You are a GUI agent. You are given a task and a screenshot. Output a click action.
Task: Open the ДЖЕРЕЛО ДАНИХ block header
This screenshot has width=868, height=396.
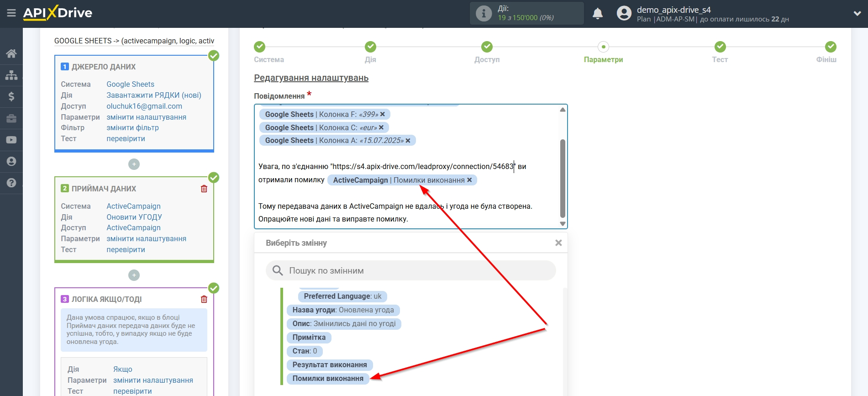tap(104, 67)
